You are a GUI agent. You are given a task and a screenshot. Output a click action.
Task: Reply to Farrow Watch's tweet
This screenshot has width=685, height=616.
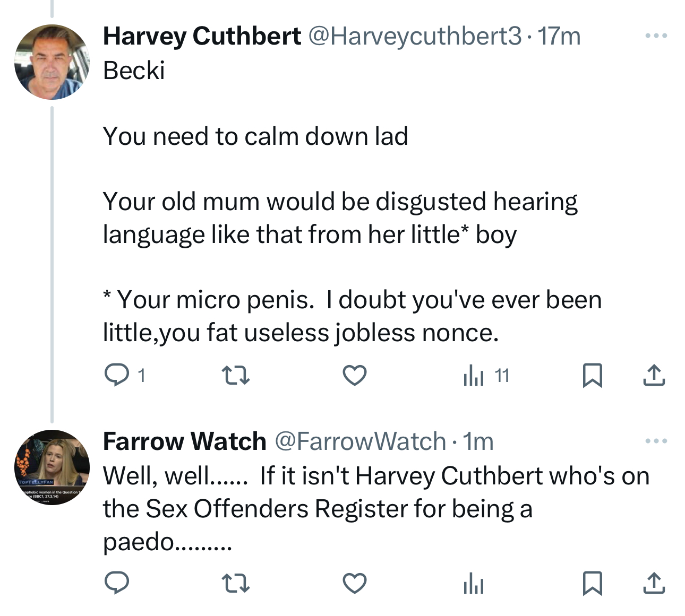(x=116, y=583)
